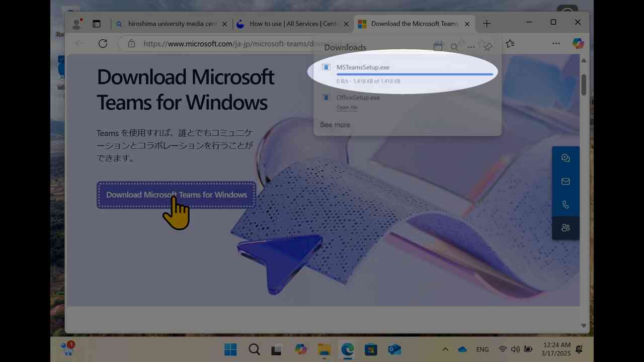
Task: Open the volume speaker tray icon
Action: pos(515,349)
